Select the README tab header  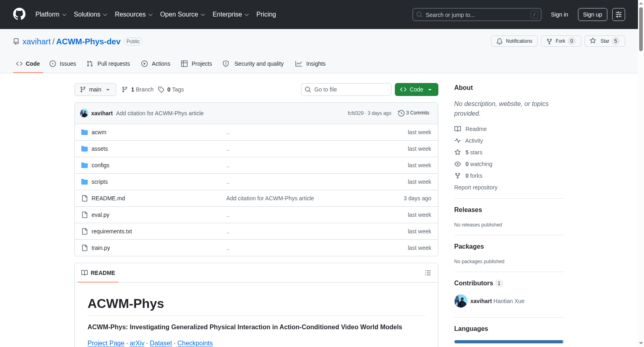[x=98, y=273]
